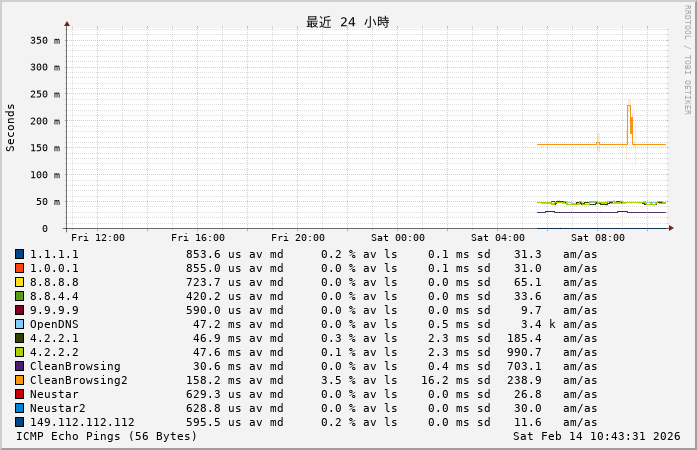Click the 200 m y-axis label

43,121
